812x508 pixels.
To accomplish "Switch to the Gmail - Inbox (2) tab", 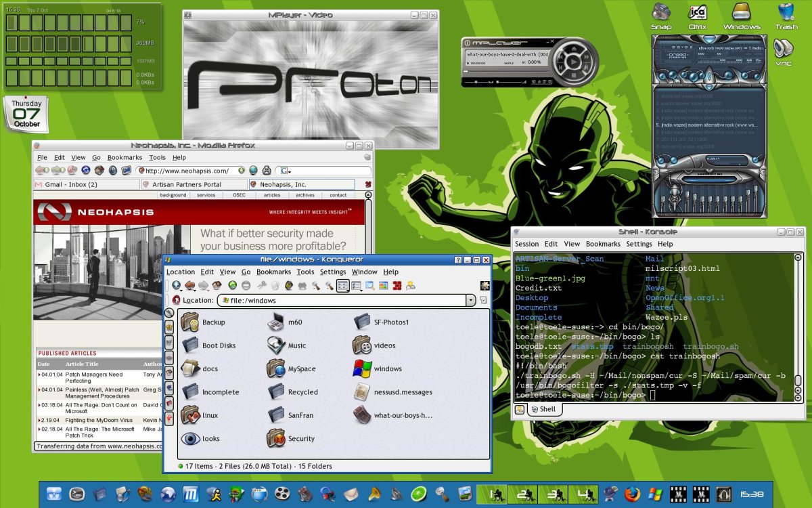I will pyautogui.click(x=87, y=184).
